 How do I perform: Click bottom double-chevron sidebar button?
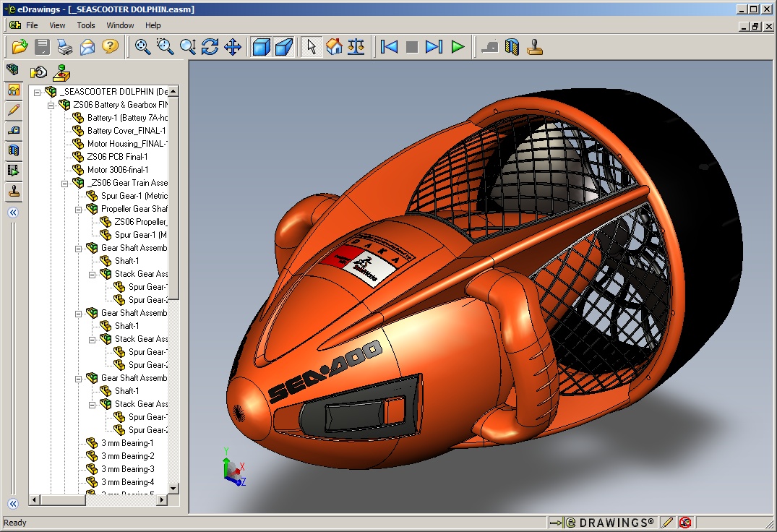click(x=14, y=504)
